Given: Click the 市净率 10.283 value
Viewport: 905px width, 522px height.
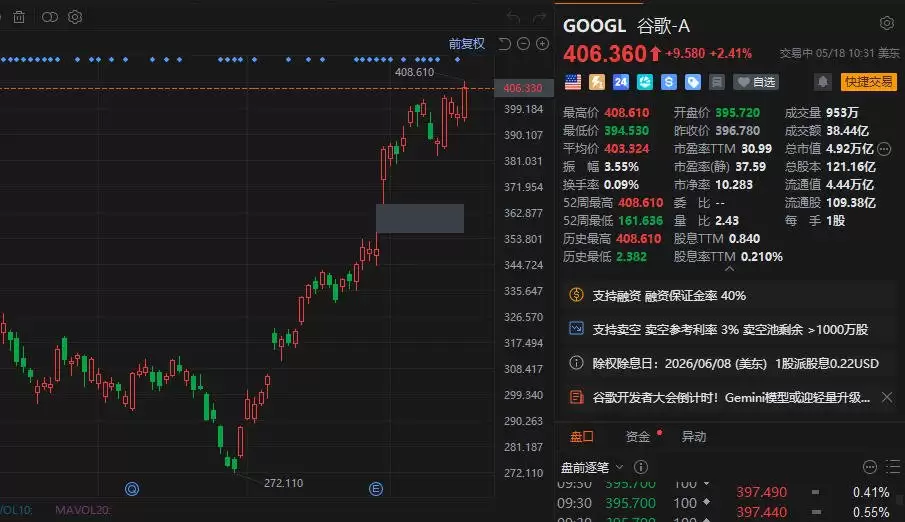Looking at the screenshot, I should click(734, 185).
